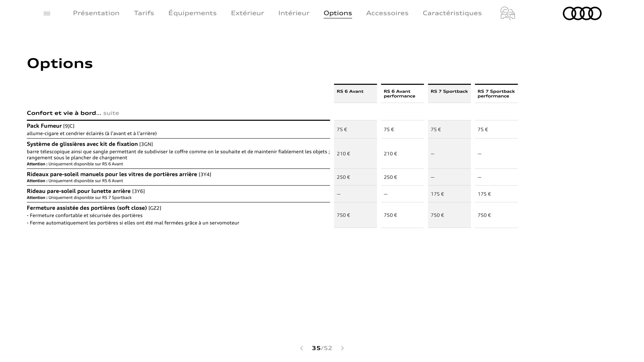
Task: Click the barre télescopique description text
Action: point(178,154)
